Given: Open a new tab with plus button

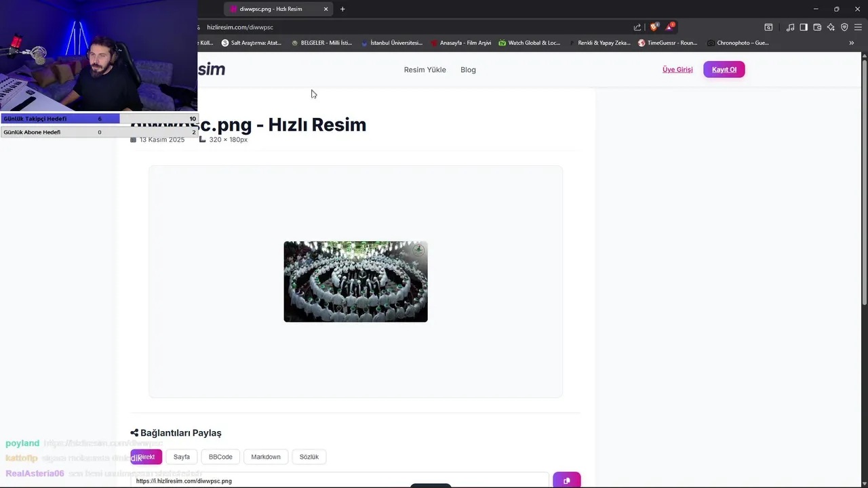Looking at the screenshot, I should click(x=342, y=9).
